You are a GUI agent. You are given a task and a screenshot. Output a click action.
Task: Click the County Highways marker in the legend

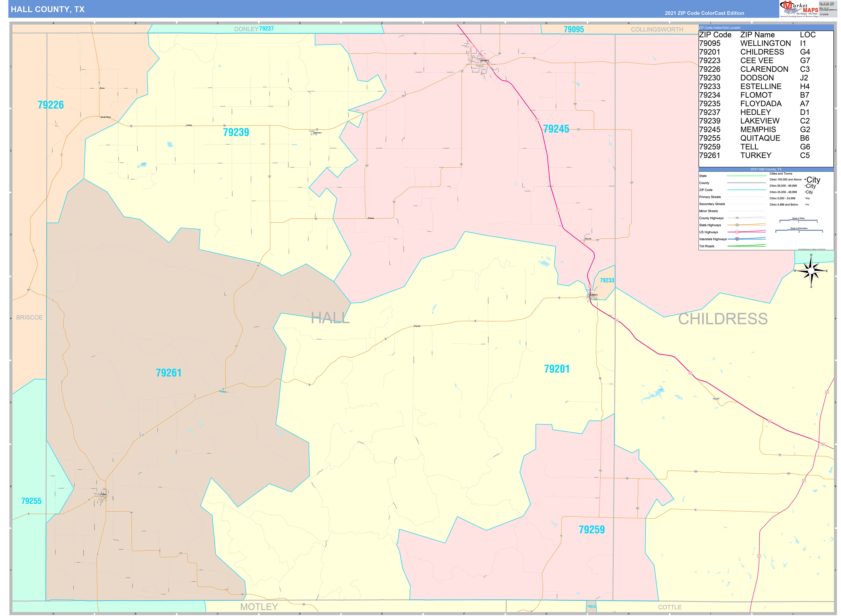[737, 218]
